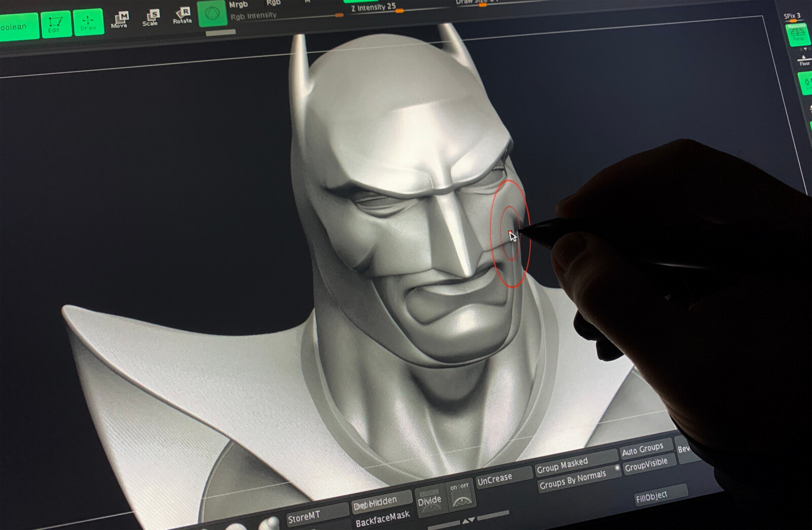
Task: Adjust the SPix 3 slider
Action: click(x=794, y=17)
